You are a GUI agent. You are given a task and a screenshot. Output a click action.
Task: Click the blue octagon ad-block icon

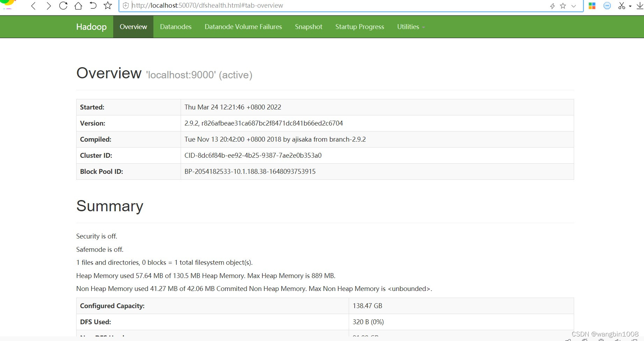607,6
